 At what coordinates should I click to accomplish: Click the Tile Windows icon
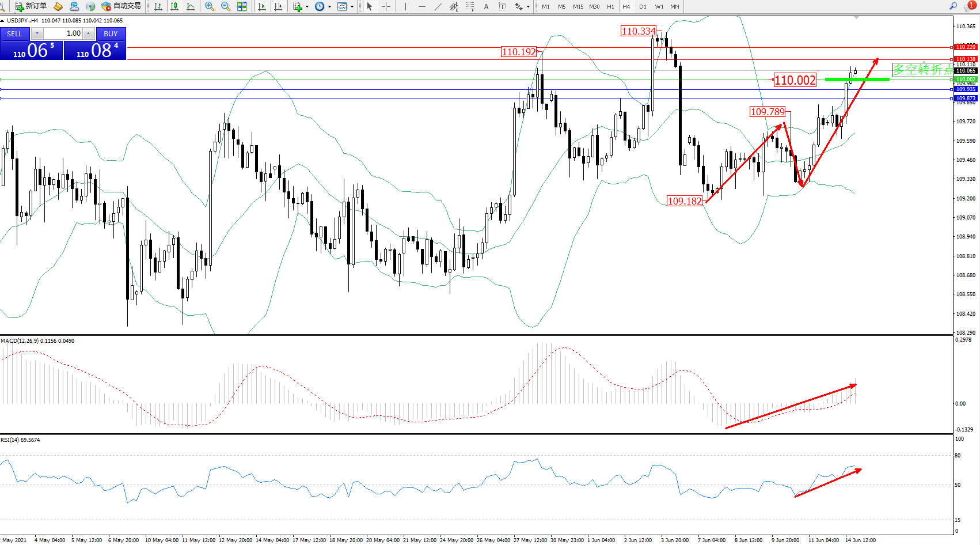[242, 6]
